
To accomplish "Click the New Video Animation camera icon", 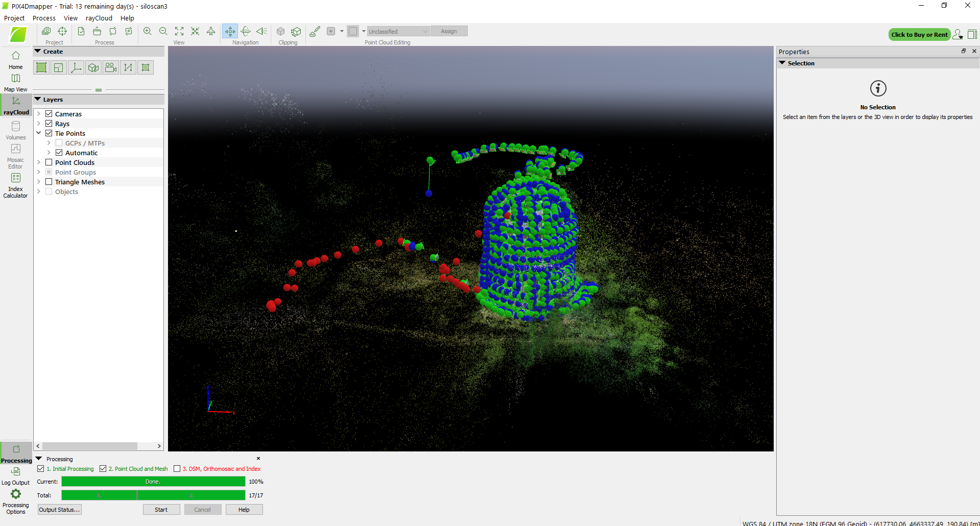I will (111, 67).
